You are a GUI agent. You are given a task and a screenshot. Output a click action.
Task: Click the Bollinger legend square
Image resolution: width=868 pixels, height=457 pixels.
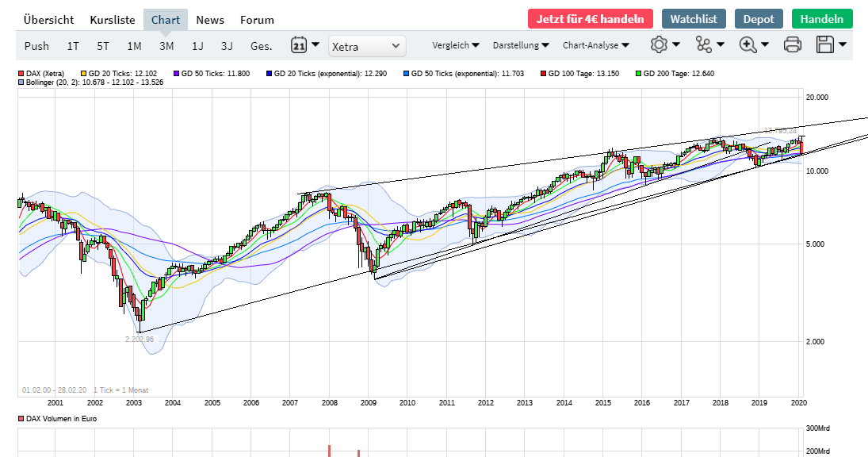tap(21, 83)
